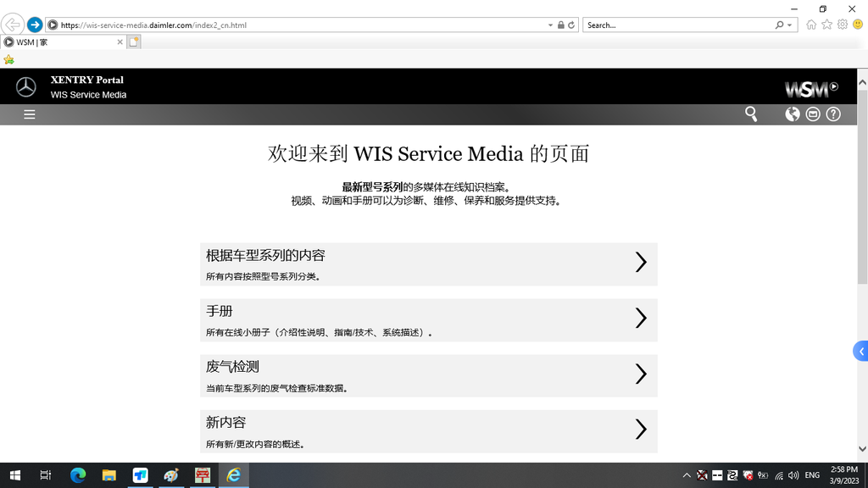Open the 废气检测 section
868x488 pixels.
point(428,375)
